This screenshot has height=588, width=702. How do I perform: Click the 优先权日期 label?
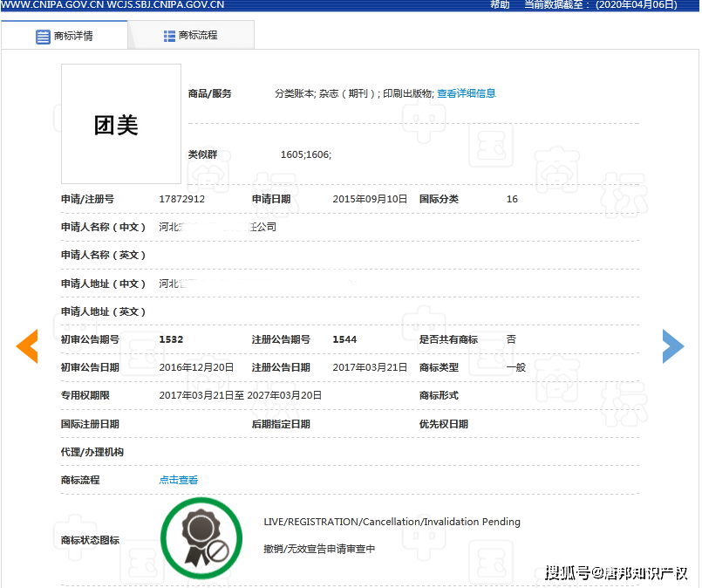pyautogui.click(x=444, y=424)
